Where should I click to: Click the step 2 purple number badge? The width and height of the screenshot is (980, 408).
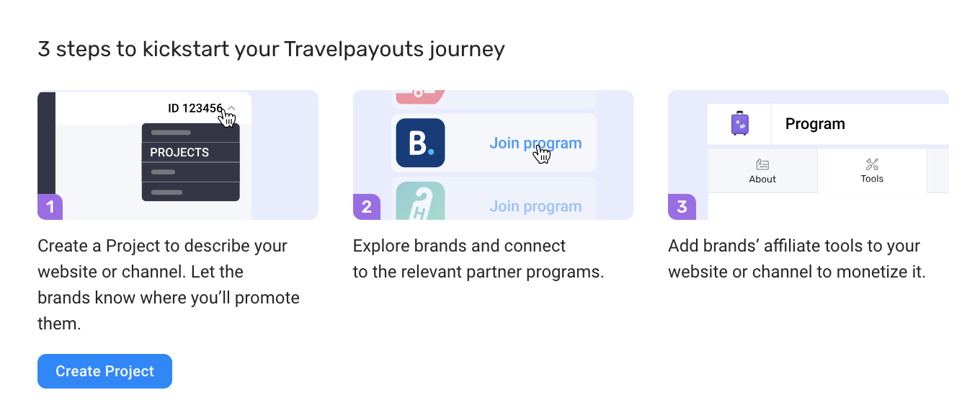click(x=365, y=207)
